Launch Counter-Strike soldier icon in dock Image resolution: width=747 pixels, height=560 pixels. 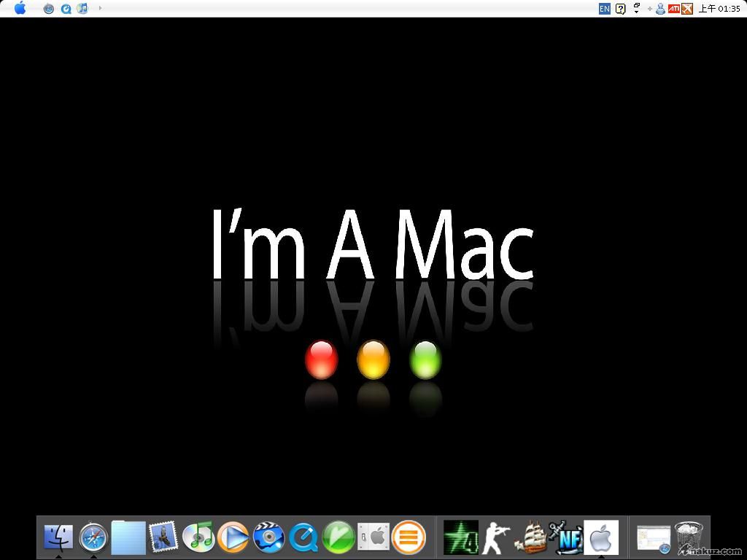[x=496, y=537]
